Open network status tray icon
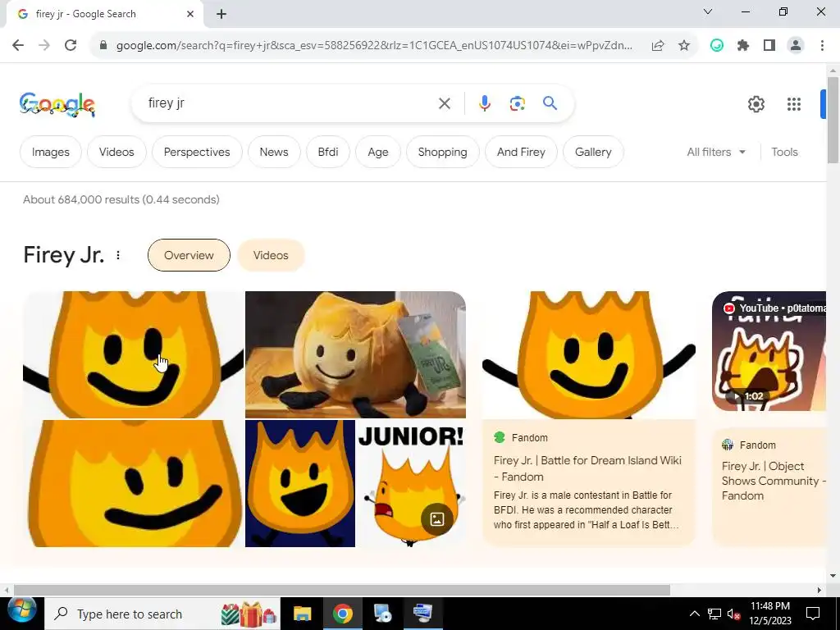 pos(714,614)
